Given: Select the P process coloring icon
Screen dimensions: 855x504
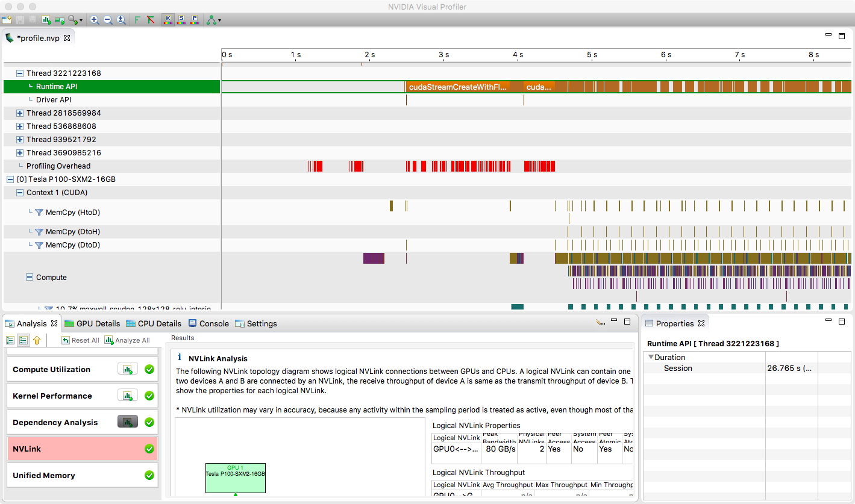Looking at the screenshot, I should pos(195,19).
